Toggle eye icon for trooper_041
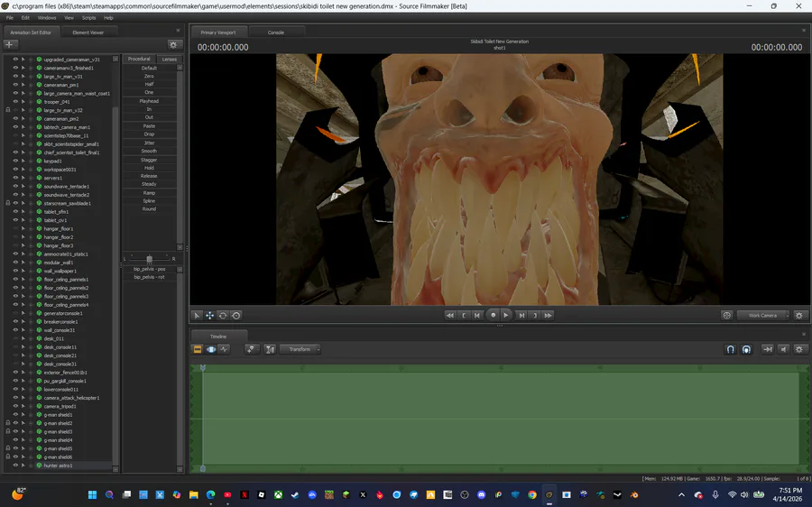Image resolution: width=812 pixels, height=507 pixels. click(15, 102)
